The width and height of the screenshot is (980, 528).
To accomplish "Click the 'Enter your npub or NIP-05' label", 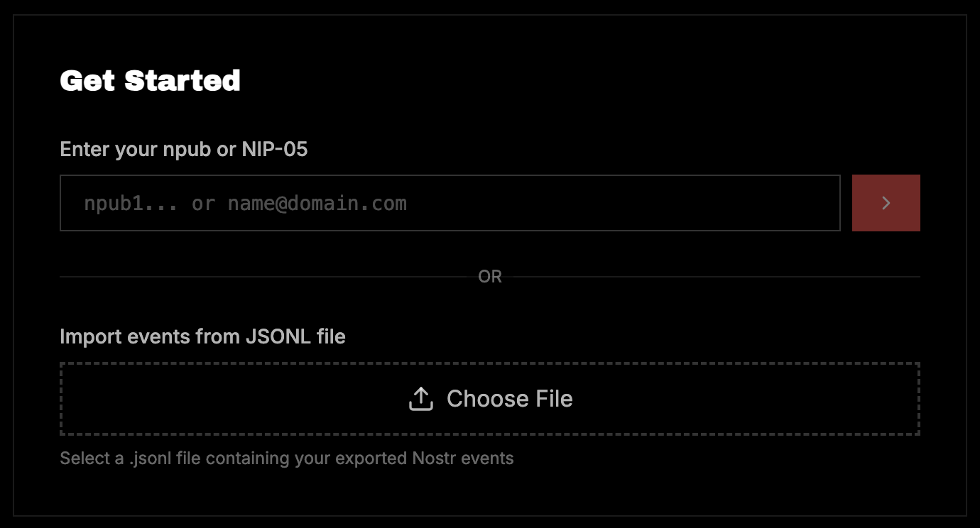I will pos(183,149).
